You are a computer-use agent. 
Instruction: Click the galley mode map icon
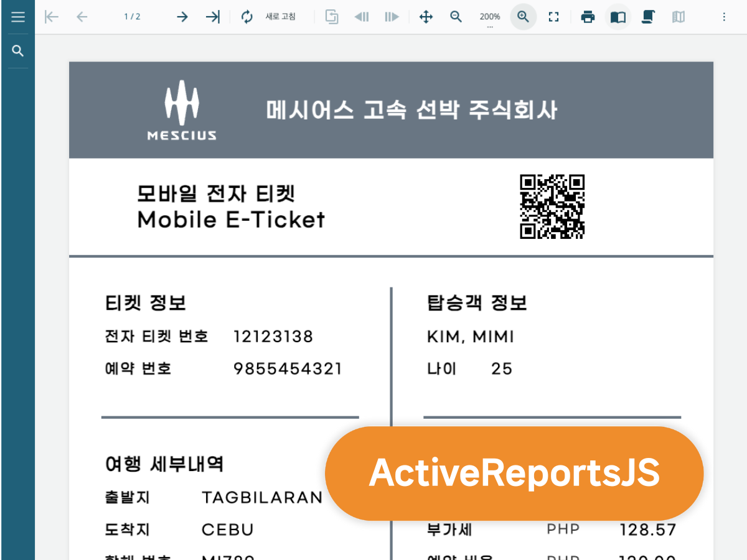tap(679, 17)
